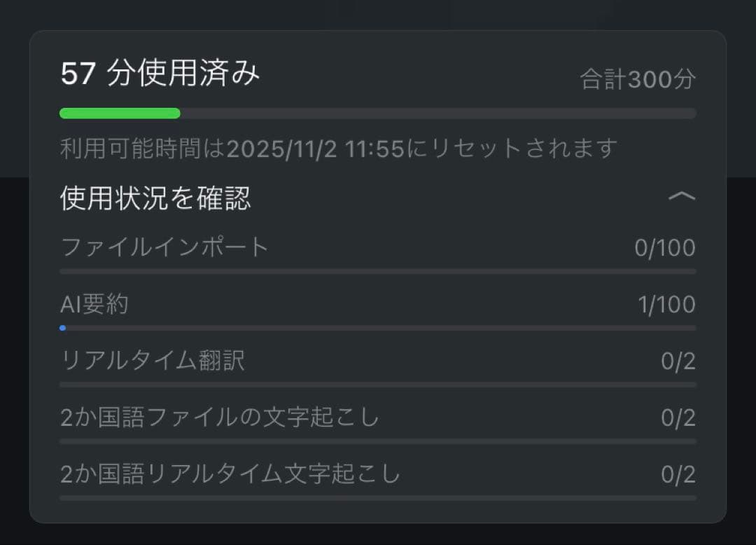Click the 57 分使用済み heading
756x545 pixels.
pyautogui.click(x=158, y=73)
